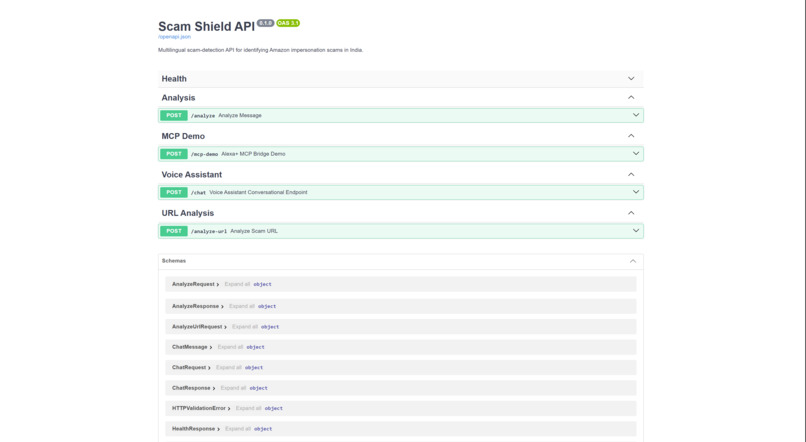Click the Schemas section title
The width and height of the screenshot is (806, 442).
tap(174, 261)
